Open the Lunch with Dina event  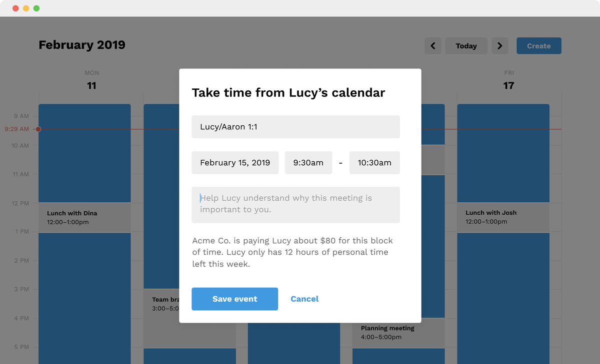[x=84, y=218]
